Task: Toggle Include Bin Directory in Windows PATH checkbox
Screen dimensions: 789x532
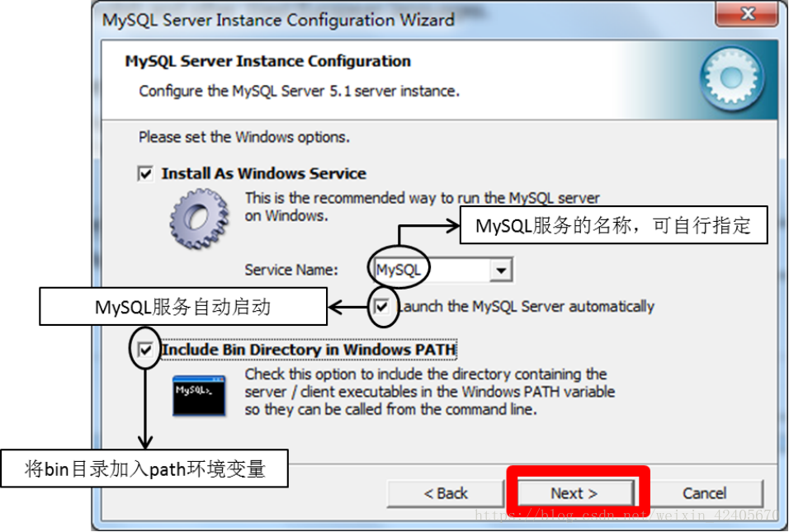Action: point(145,350)
